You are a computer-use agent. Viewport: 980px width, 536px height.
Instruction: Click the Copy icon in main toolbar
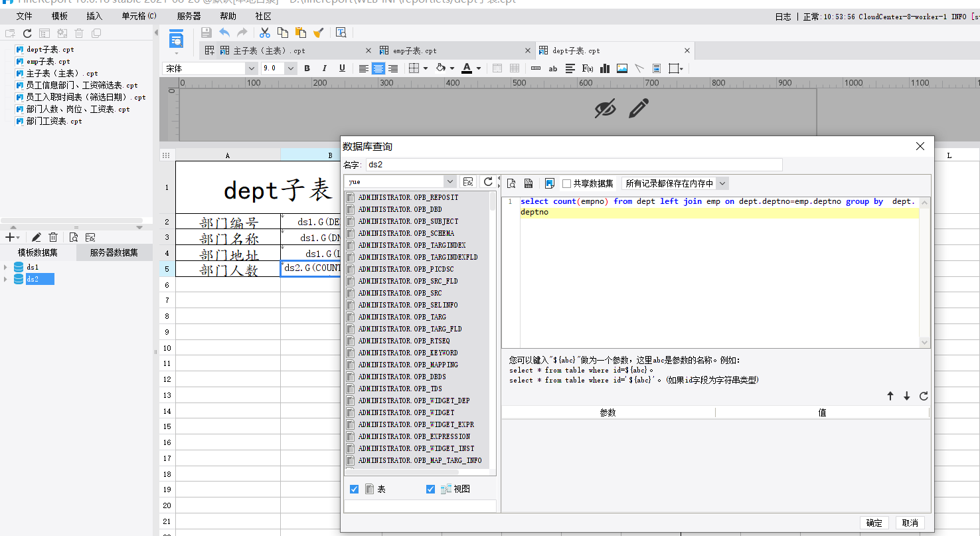[283, 33]
